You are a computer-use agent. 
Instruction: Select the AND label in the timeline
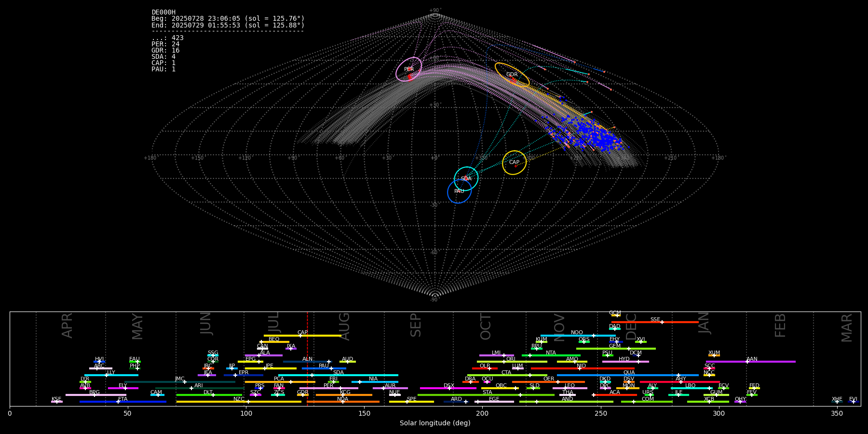point(568,399)
